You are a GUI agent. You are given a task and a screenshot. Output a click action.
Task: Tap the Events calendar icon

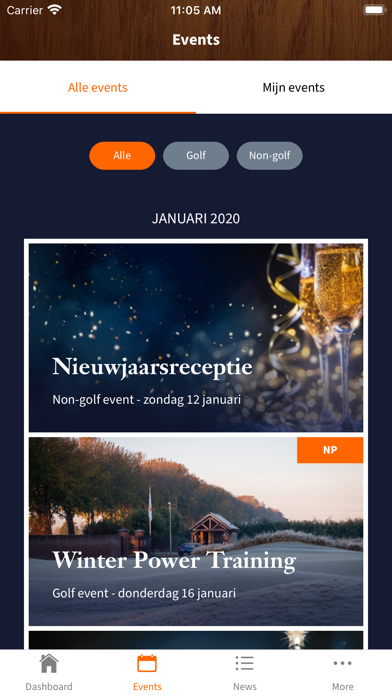point(147,664)
